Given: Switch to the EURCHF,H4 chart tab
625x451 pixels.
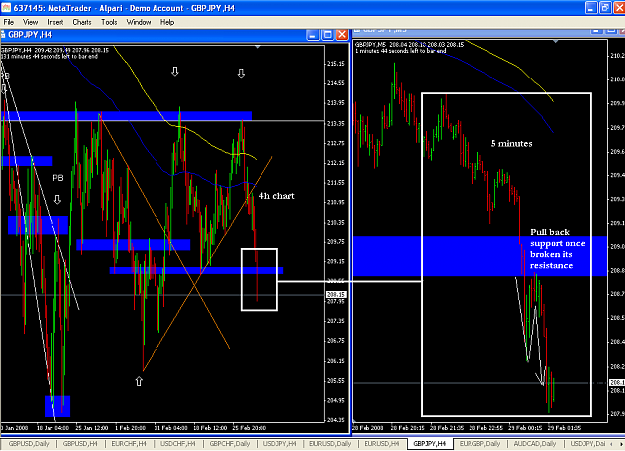Looking at the screenshot, I should pyautogui.click(x=129, y=443).
